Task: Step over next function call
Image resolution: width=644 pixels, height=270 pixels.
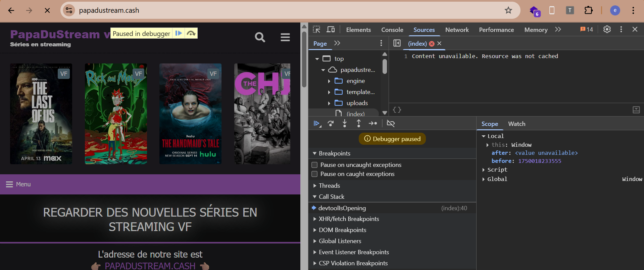Action: pyautogui.click(x=331, y=124)
